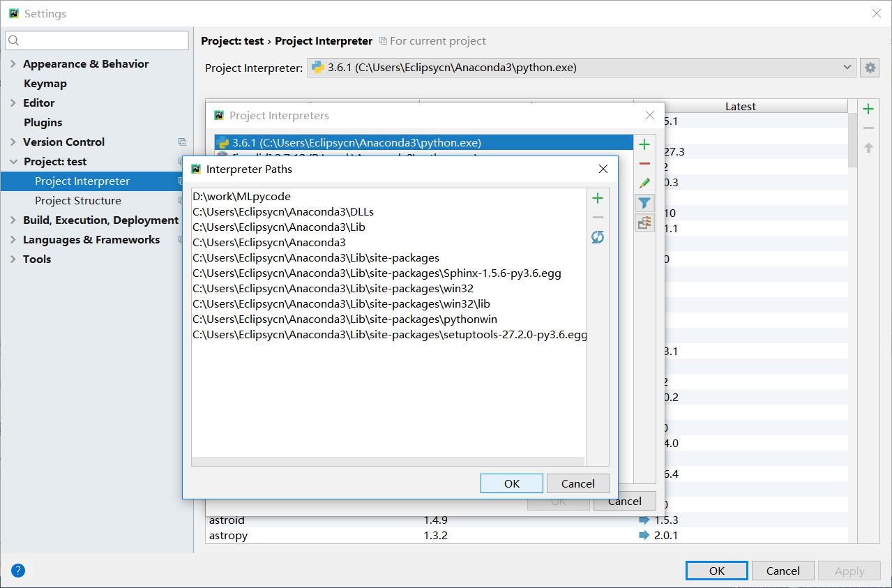Screen dimensions: 892x588
Task: Toggle the filter funnel icon
Action: click(x=644, y=203)
